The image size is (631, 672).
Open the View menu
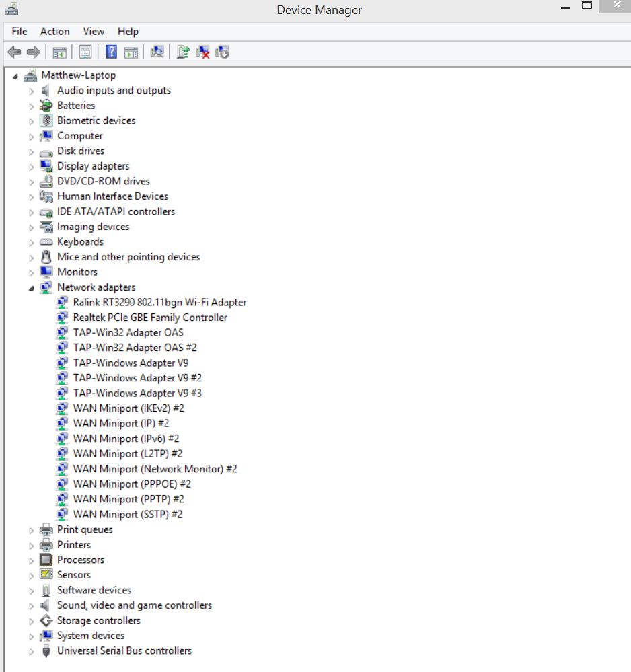tap(93, 31)
